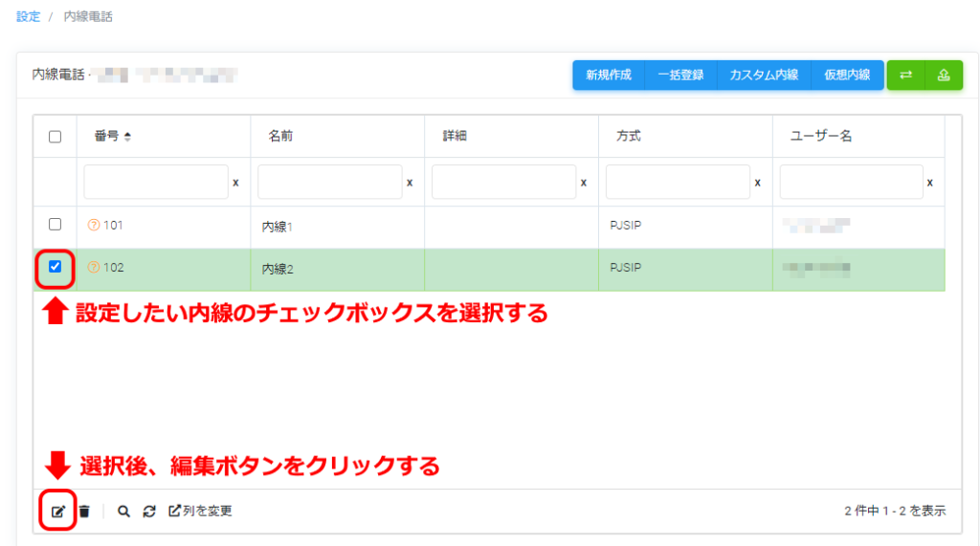Clear the 名前 filter with its x

410,182
